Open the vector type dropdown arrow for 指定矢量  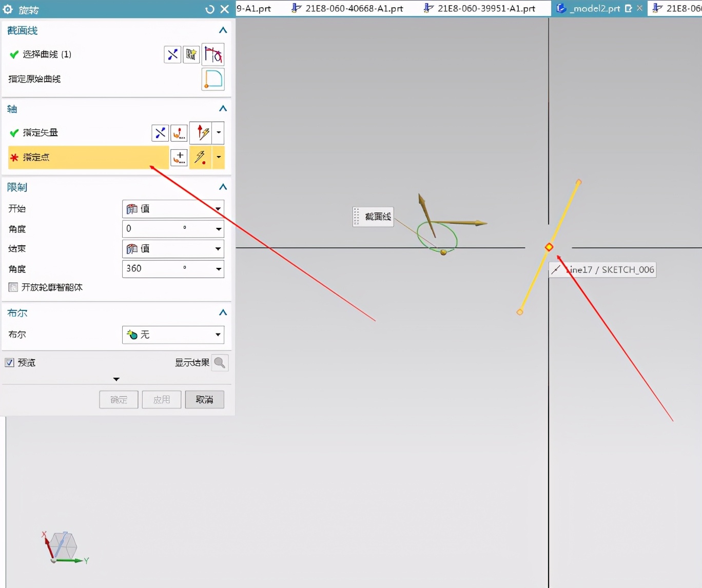[219, 133]
